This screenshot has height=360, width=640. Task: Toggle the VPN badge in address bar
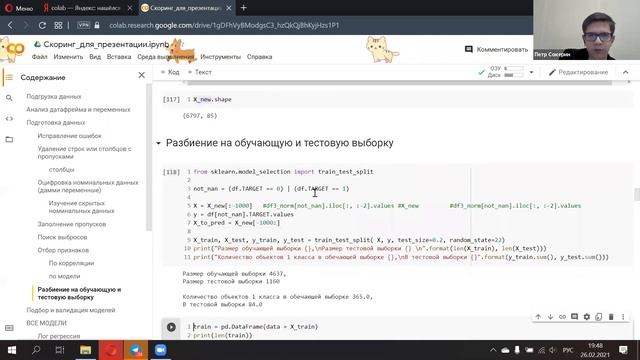click(83, 25)
